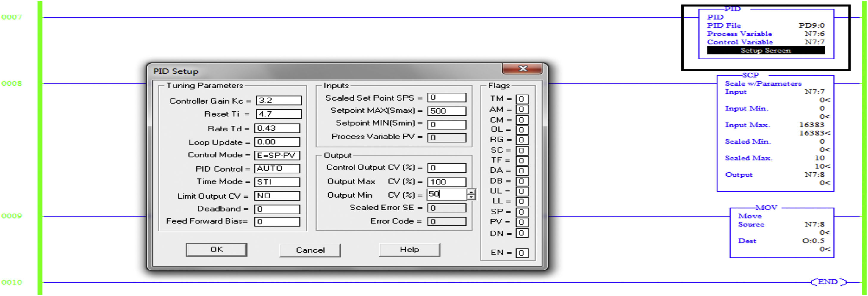
Task: Toggle the TM flag bit box
Action: coord(522,99)
